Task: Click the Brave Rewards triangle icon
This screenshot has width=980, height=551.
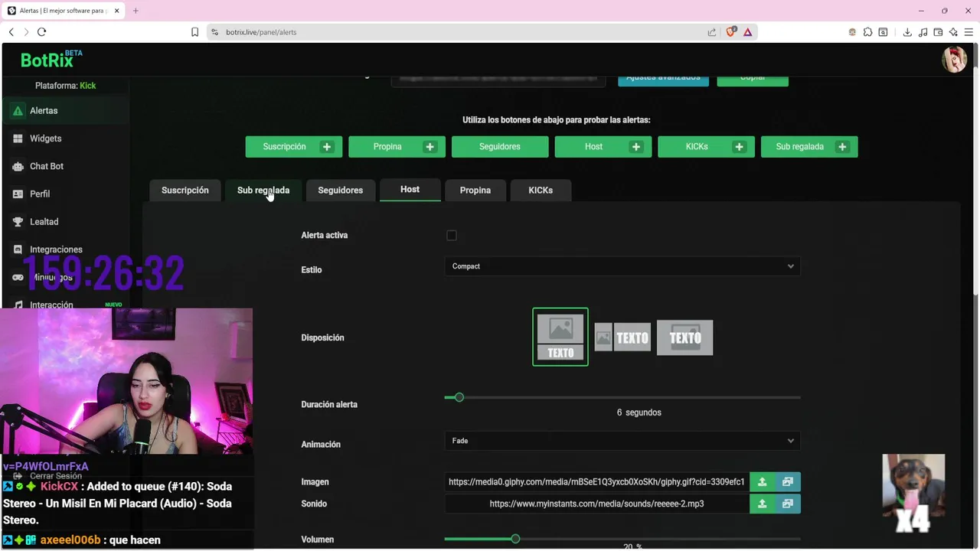Action: 748,32
